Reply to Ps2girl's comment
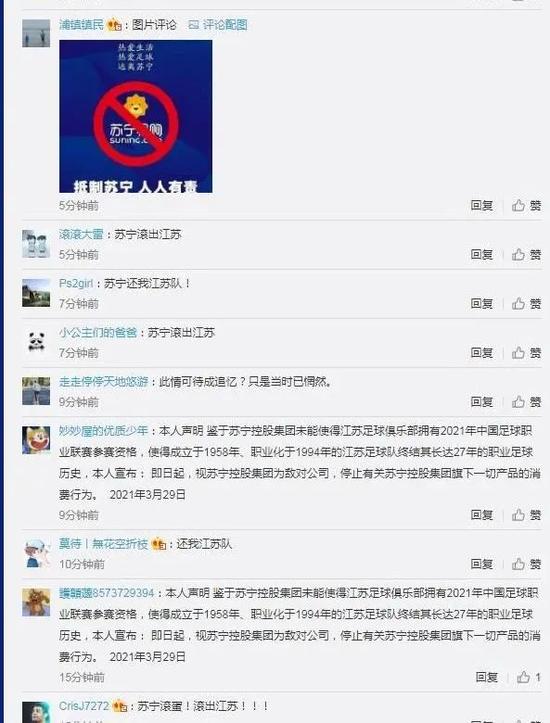550x723 pixels. (482, 303)
